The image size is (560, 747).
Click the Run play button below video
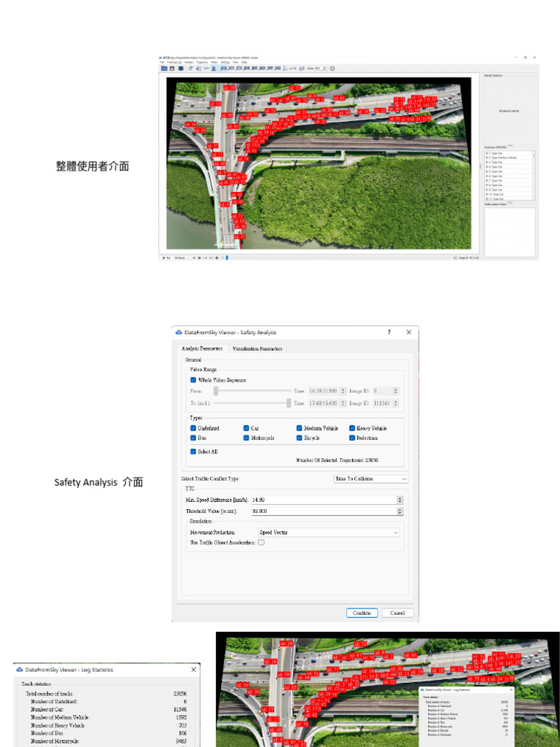click(166, 258)
